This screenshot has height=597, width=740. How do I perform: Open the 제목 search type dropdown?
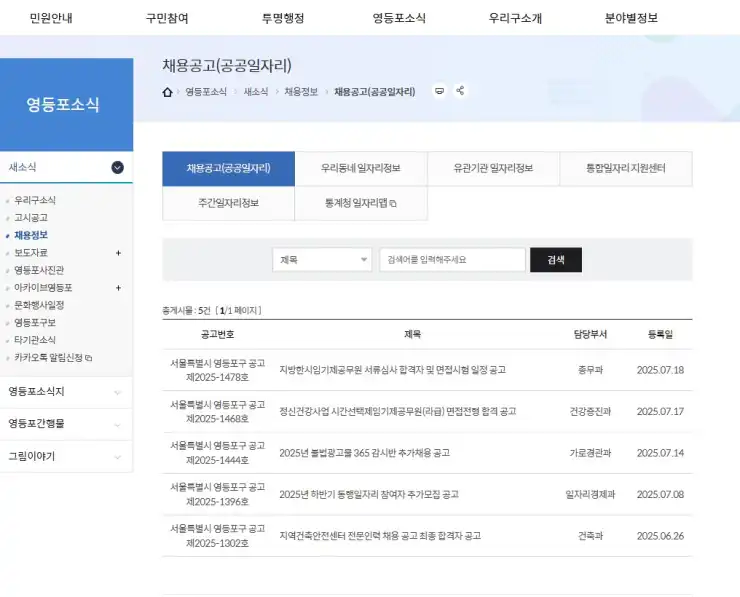pyautogui.click(x=322, y=260)
